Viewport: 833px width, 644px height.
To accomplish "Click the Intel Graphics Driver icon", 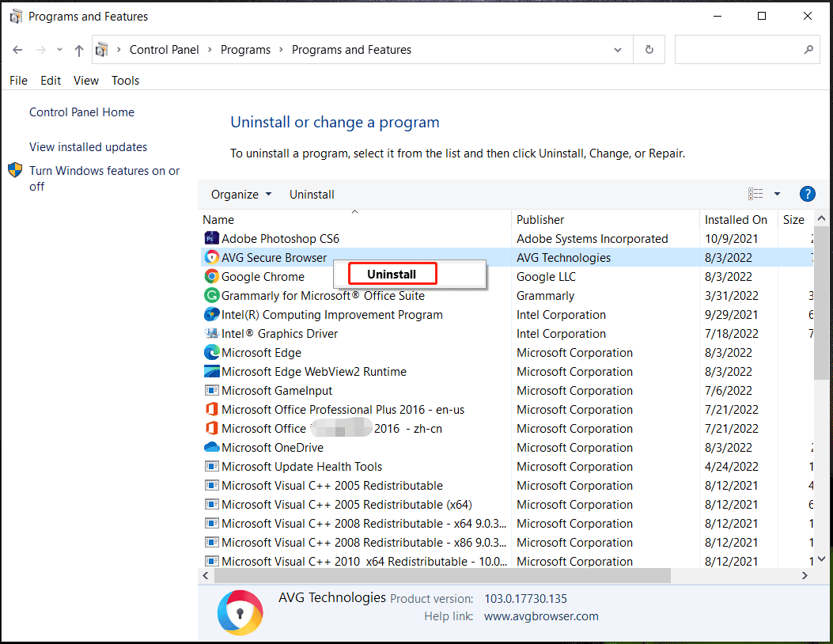I will pos(211,333).
